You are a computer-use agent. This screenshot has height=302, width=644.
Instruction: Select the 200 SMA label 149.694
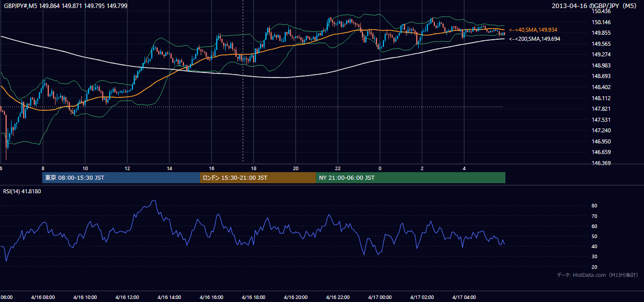tap(534, 39)
